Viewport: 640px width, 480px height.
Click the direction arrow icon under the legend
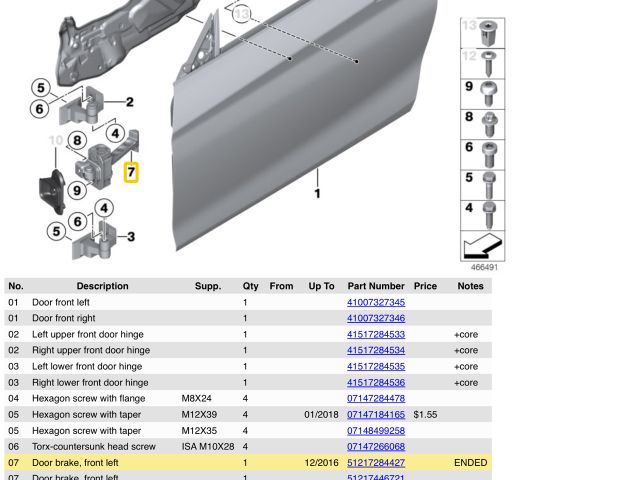point(482,246)
